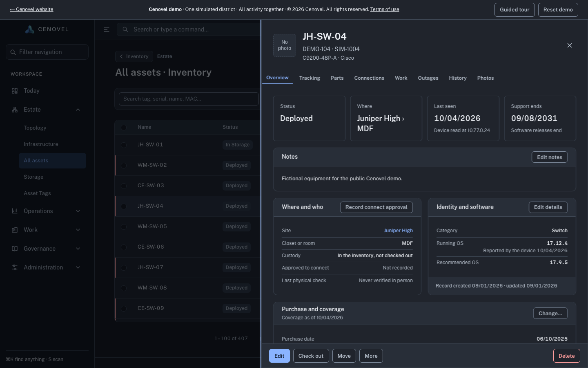Click the Edit notes button
The image size is (588, 368).
(x=550, y=157)
